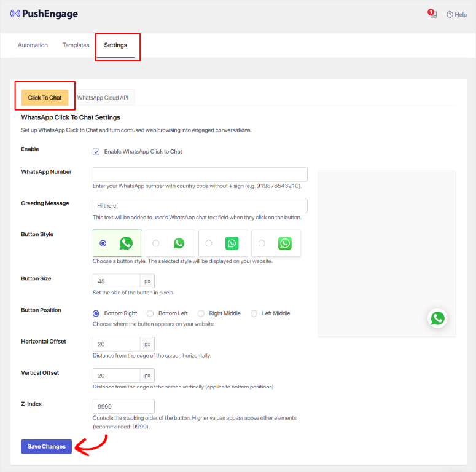Switch to the Templates tab

coord(76,45)
